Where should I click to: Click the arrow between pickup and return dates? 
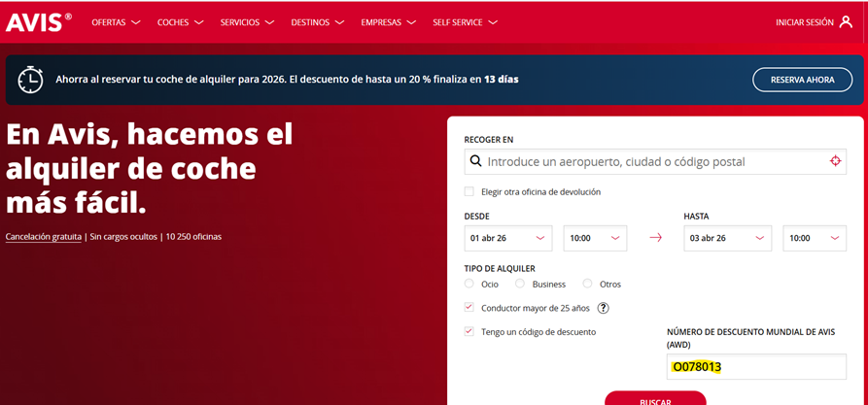655,238
